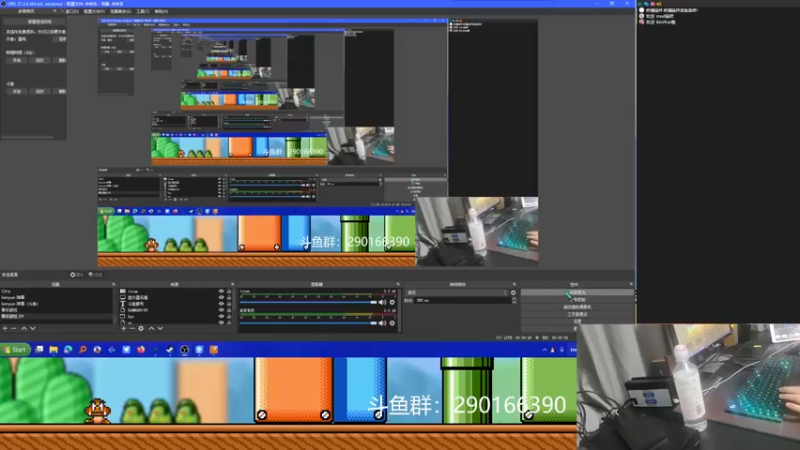Open the scene transition type dropdown
This screenshot has width=800, height=450.
457,293
